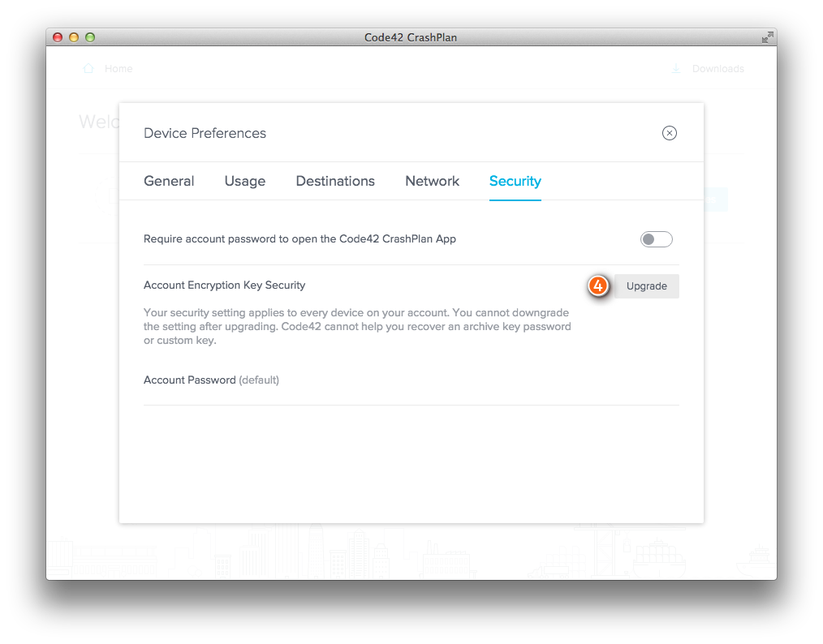Viewport: 823px width, 644px height.
Task: Click the download arrow icon next to Downloads
Action: click(677, 69)
